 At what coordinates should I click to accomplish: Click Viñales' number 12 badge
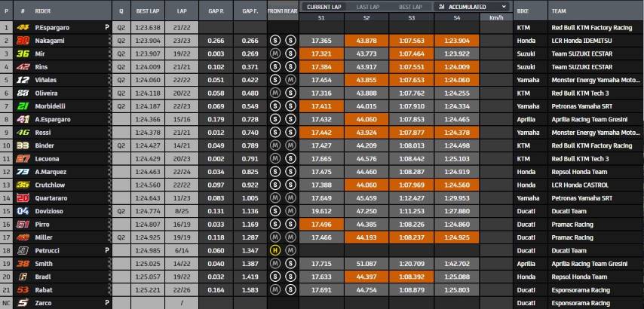pos(23,80)
